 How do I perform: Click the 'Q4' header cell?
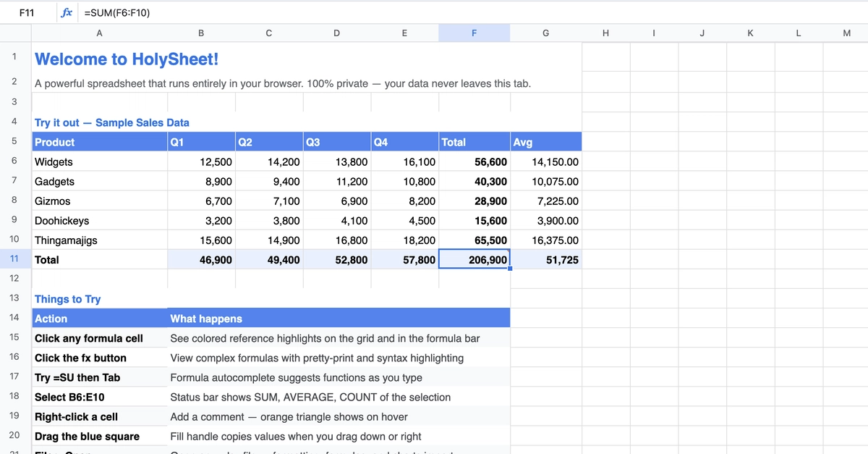coord(404,142)
